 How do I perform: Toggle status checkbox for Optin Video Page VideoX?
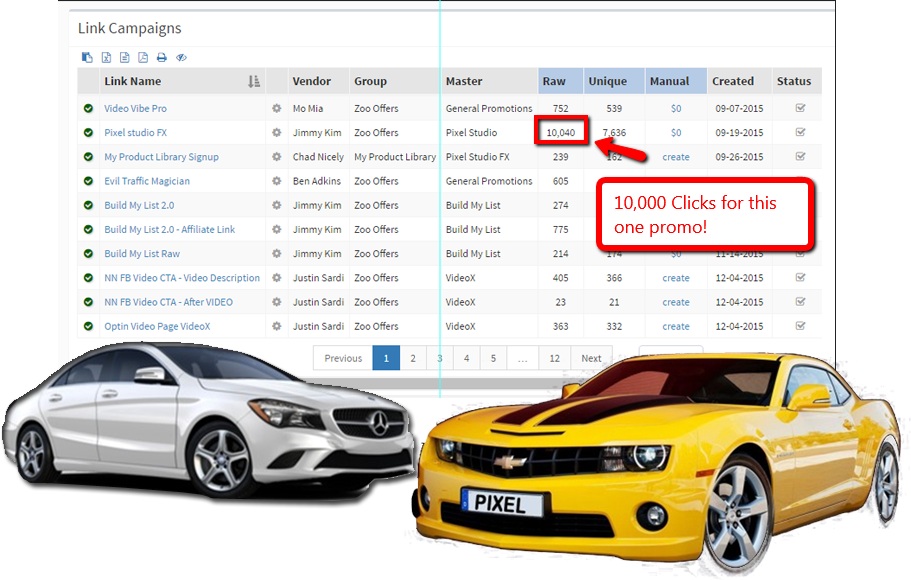(x=800, y=325)
